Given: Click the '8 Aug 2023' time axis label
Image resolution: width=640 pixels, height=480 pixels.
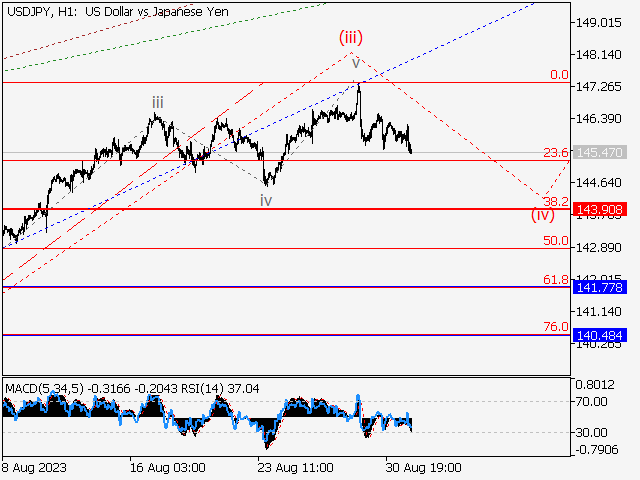Looking at the screenshot, I should click(34, 468).
